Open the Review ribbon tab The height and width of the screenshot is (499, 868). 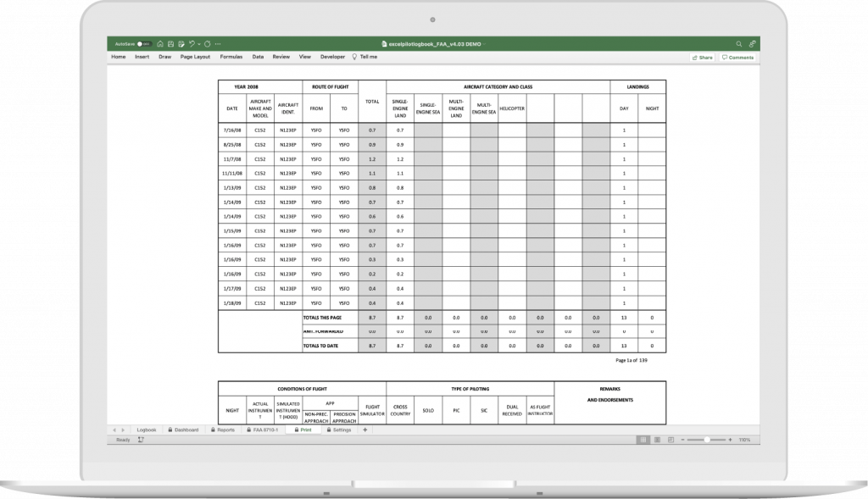pyautogui.click(x=281, y=57)
